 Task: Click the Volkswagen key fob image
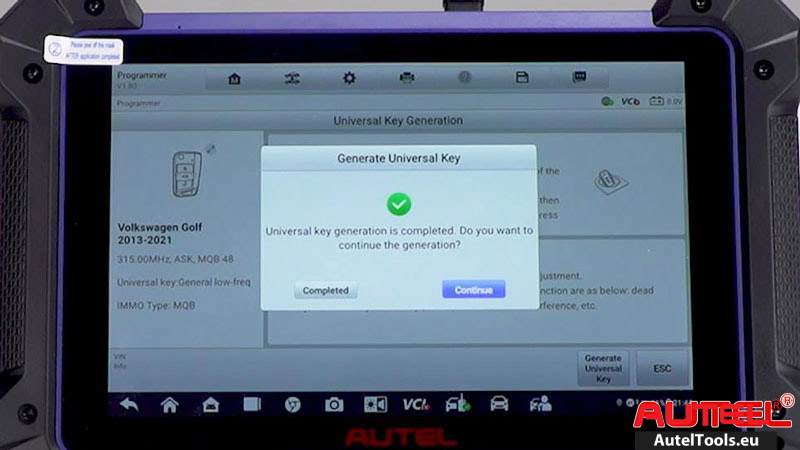pyautogui.click(x=187, y=173)
